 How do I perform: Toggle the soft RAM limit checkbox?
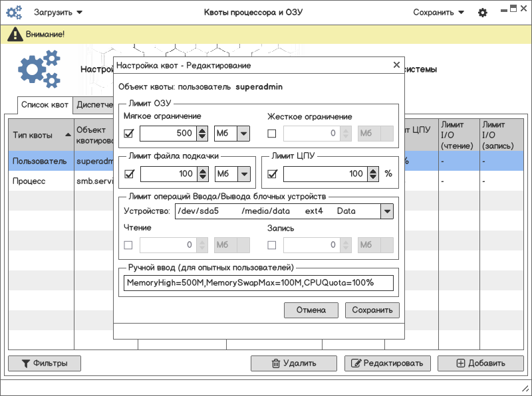tap(129, 134)
